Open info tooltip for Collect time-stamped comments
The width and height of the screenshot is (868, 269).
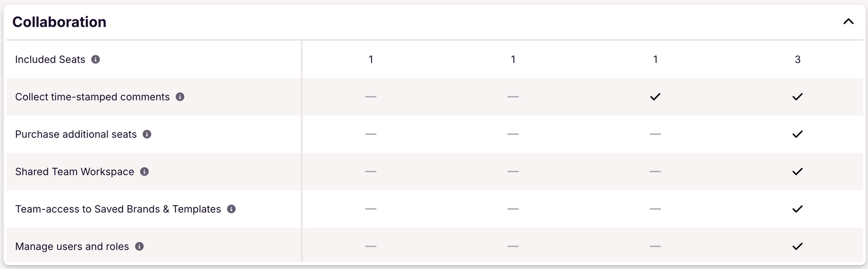pos(180,97)
